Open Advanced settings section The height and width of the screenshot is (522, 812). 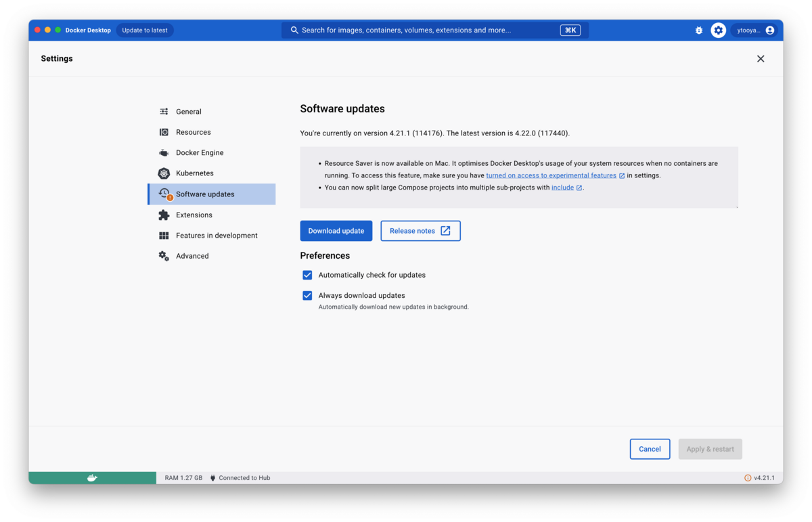[212, 256]
